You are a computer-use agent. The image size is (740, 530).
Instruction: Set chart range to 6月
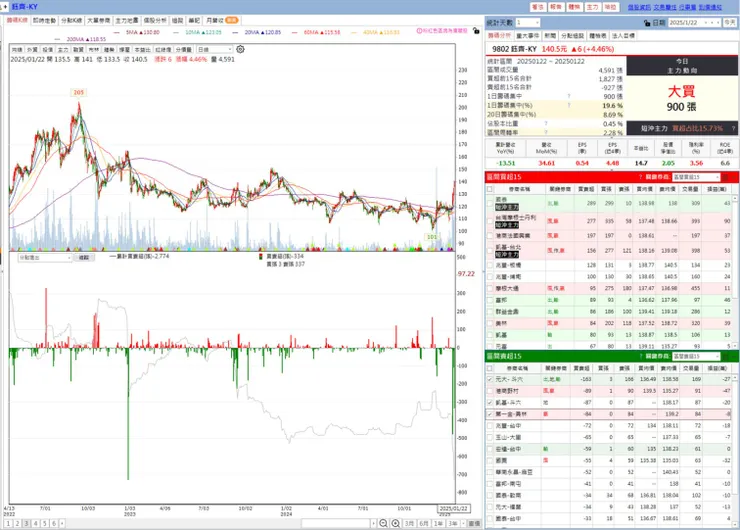tap(423, 523)
